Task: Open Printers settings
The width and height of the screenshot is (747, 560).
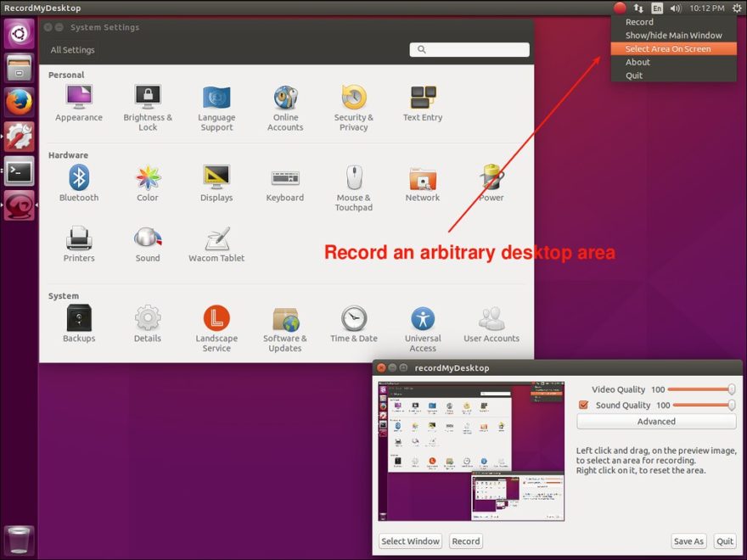Action: tap(79, 244)
